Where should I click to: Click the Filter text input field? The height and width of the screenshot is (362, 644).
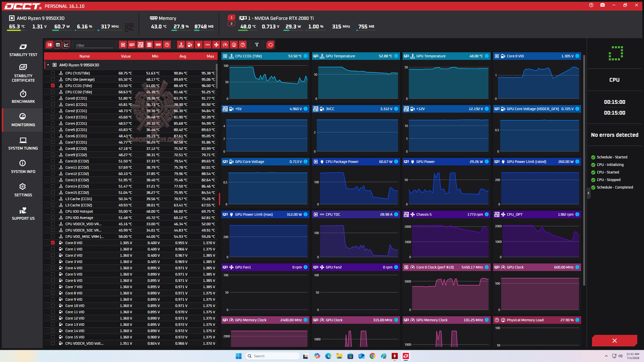(94, 45)
